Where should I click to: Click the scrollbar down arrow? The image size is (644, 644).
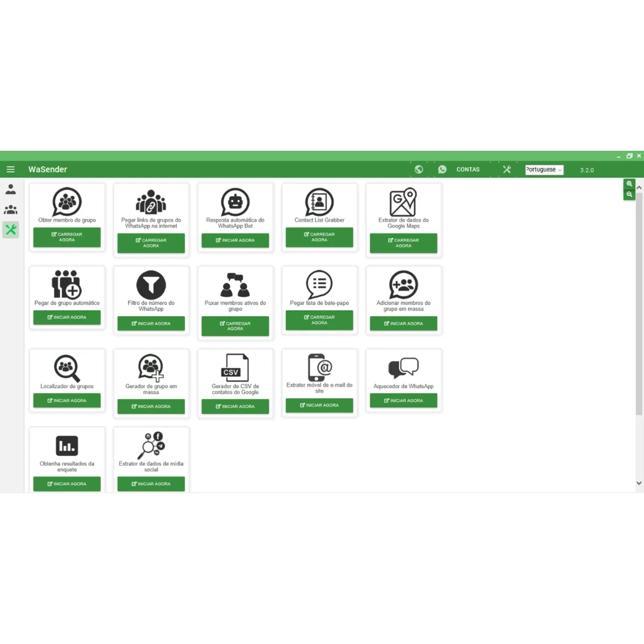[639, 483]
